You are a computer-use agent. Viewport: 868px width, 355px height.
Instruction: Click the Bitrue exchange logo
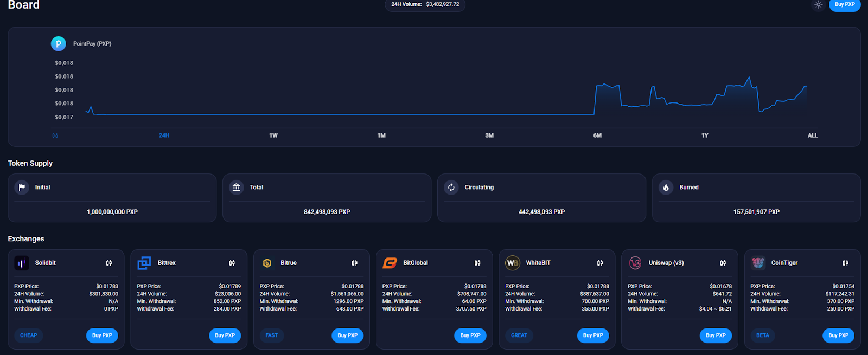click(267, 263)
